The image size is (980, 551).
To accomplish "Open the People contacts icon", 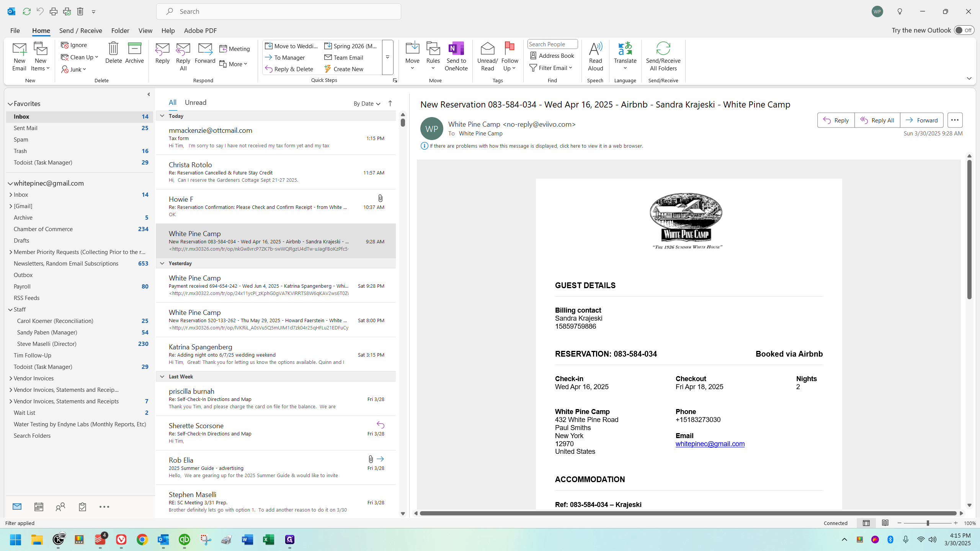I will pos(60,507).
